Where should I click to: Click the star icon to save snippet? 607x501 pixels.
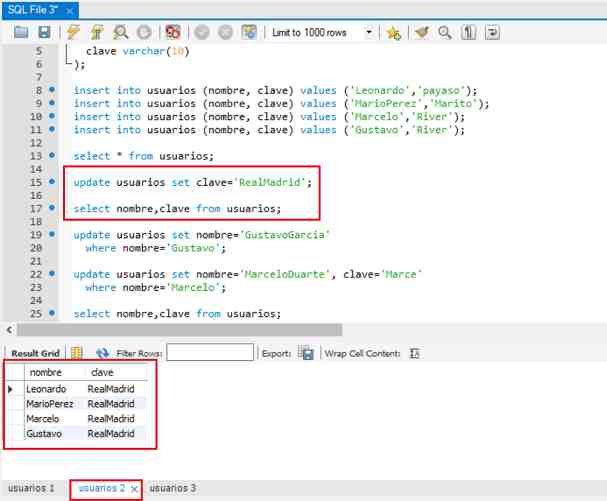(x=393, y=32)
